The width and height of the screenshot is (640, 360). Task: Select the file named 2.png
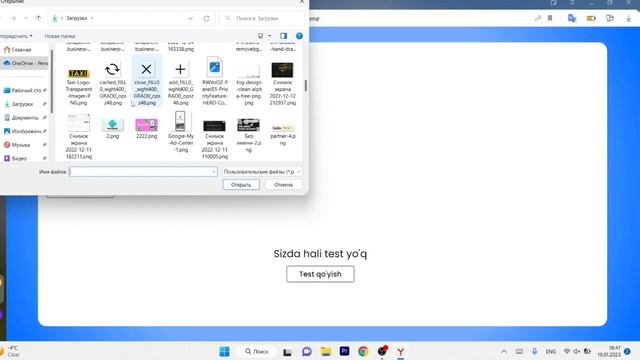click(113, 128)
